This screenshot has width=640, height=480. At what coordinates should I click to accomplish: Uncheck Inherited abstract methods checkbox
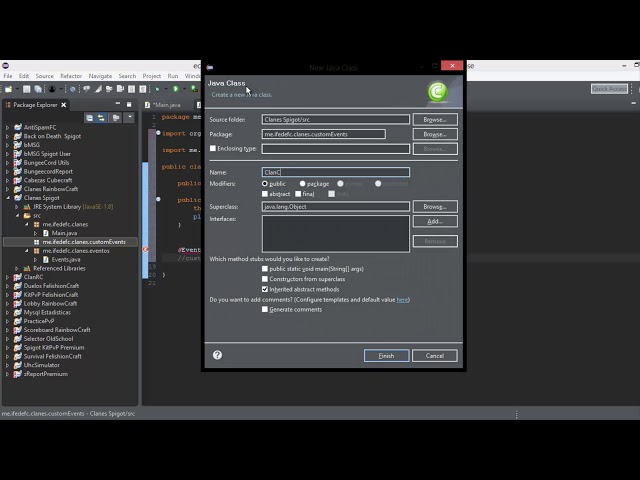[265, 289]
